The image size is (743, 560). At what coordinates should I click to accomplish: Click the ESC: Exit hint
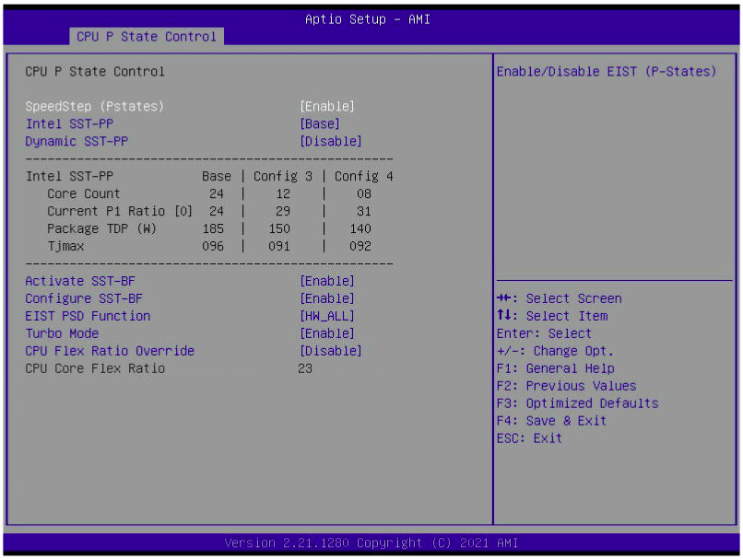pos(529,438)
